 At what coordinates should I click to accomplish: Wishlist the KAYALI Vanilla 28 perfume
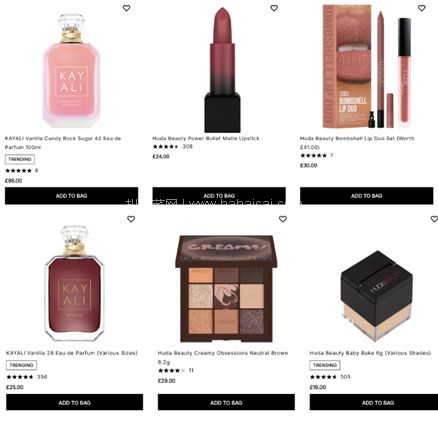tap(131, 219)
